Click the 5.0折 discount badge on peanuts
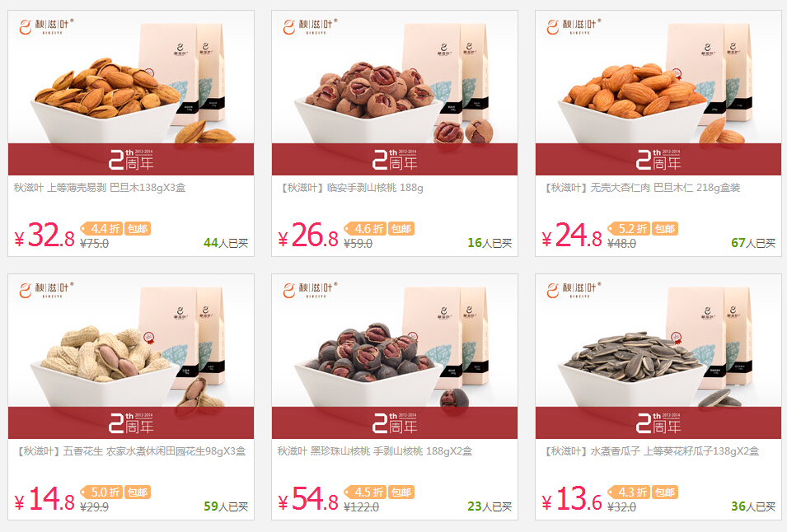The height and width of the screenshot is (532, 787). tap(101, 492)
